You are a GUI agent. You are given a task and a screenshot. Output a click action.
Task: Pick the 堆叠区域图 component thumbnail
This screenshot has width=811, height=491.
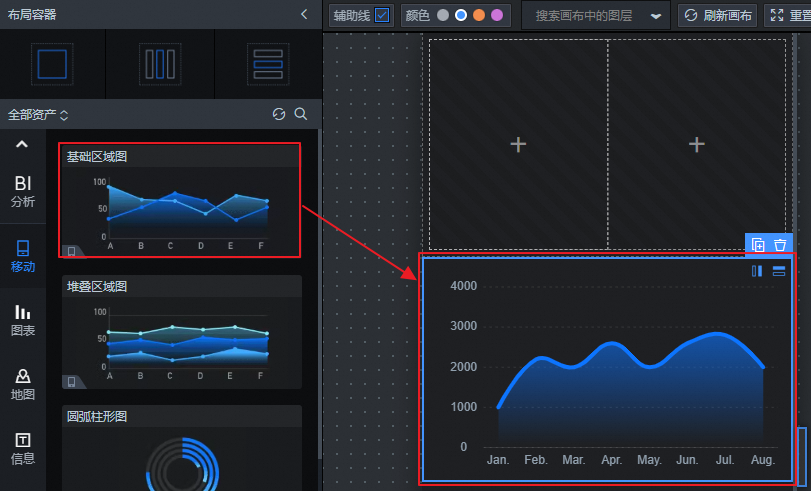point(182,332)
